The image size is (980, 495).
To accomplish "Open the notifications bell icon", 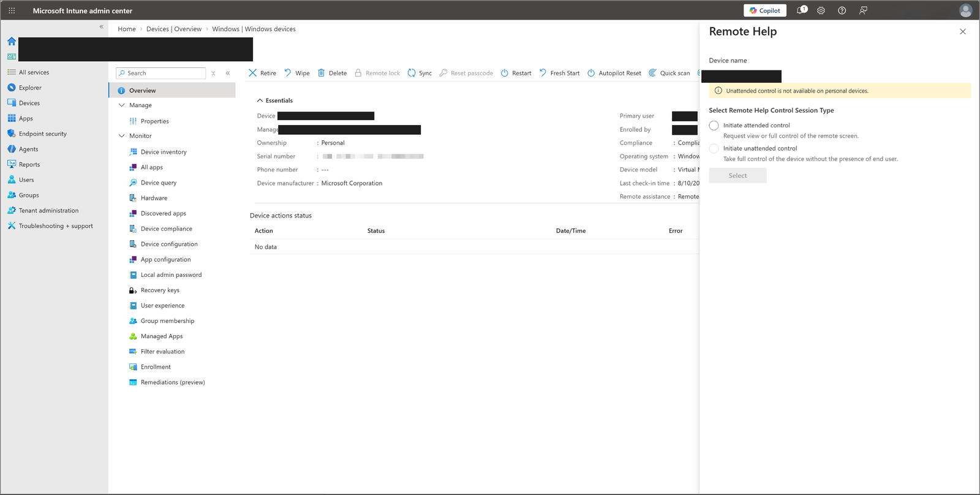I will pos(801,10).
